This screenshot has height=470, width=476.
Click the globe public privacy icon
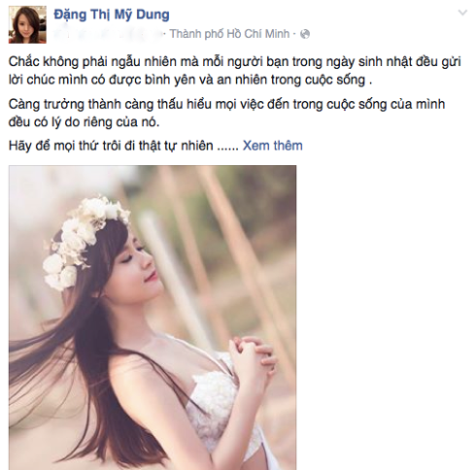pyautogui.click(x=305, y=34)
